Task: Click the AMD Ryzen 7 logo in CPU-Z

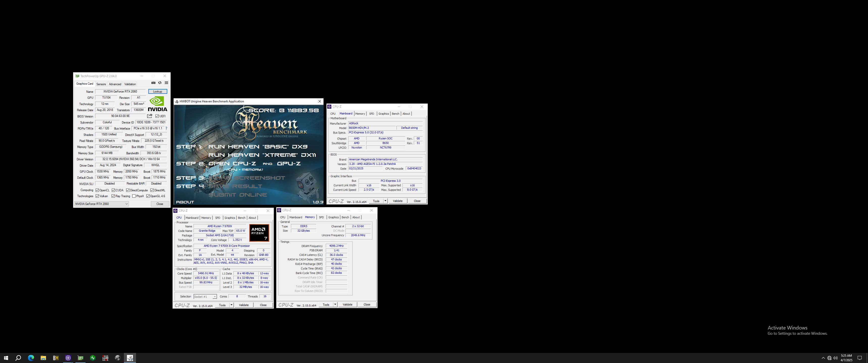Action: point(259,233)
